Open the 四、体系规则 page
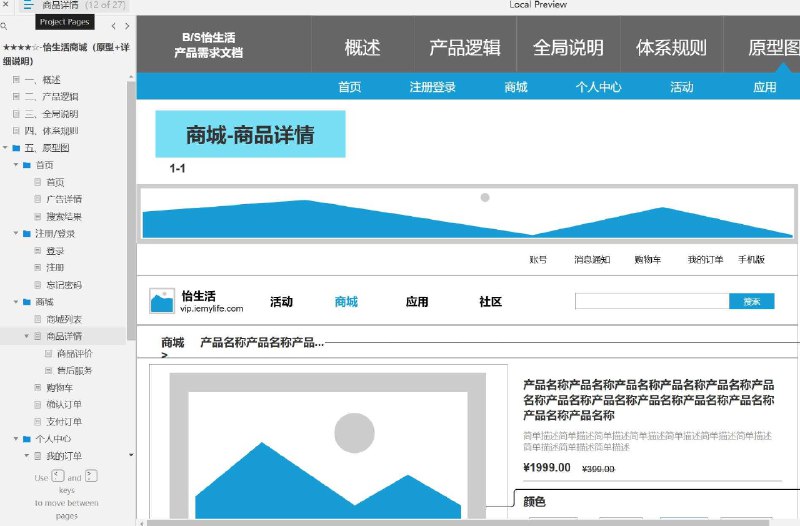The width and height of the screenshot is (800, 526). pyautogui.click(x=52, y=131)
